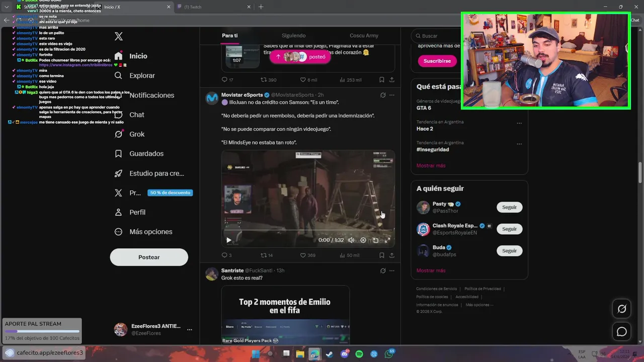Open options for Hace 2 trend
The height and width of the screenshot is (362, 644).
[x=519, y=123]
